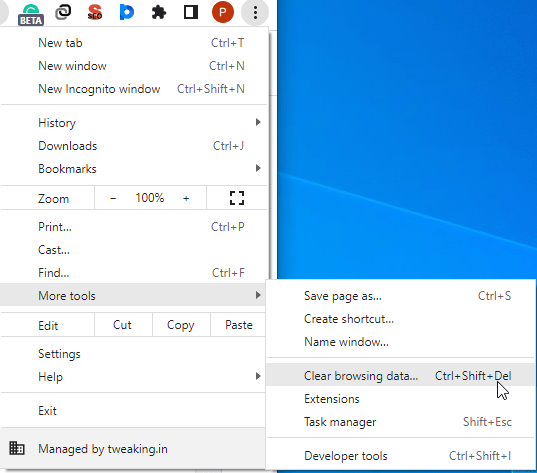Open the side panel icon
537x473 pixels.
(x=191, y=13)
